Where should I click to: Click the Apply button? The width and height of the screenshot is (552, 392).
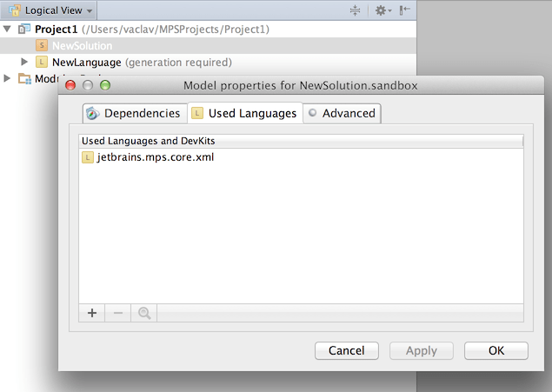(421, 350)
